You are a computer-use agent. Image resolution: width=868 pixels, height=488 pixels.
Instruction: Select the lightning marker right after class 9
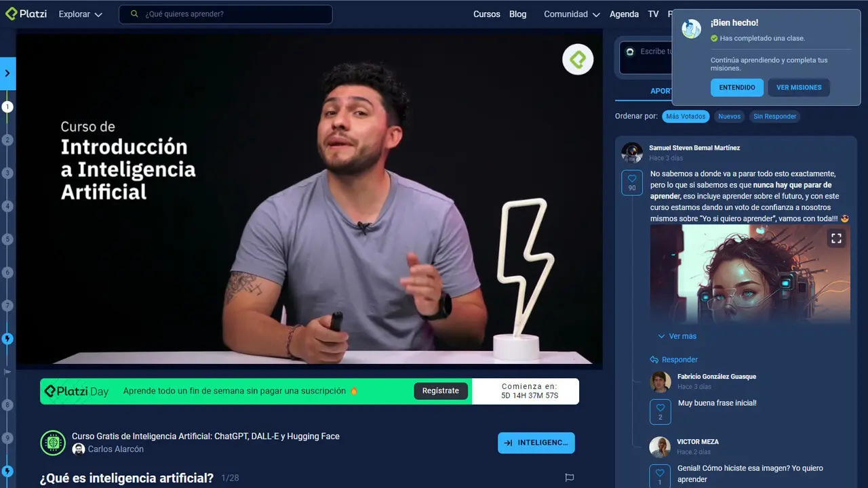[x=7, y=471]
